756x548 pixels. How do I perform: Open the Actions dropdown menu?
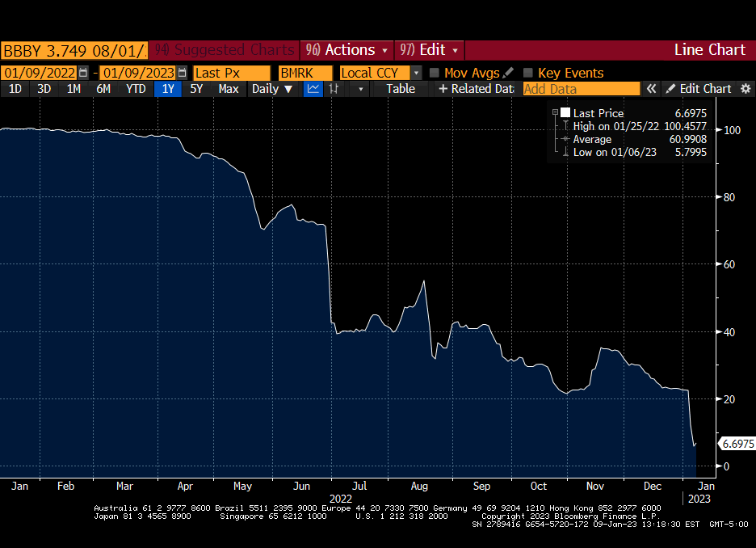tap(346, 49)
